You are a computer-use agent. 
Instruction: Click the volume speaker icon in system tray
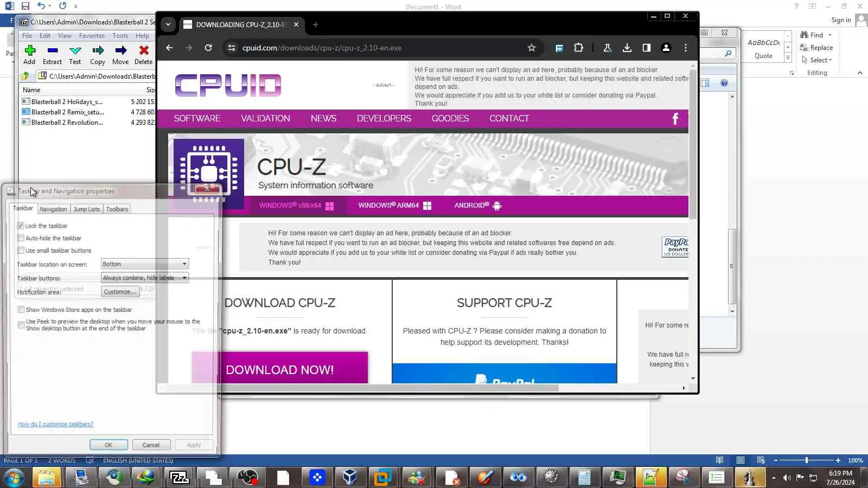[x=787, y=478]
